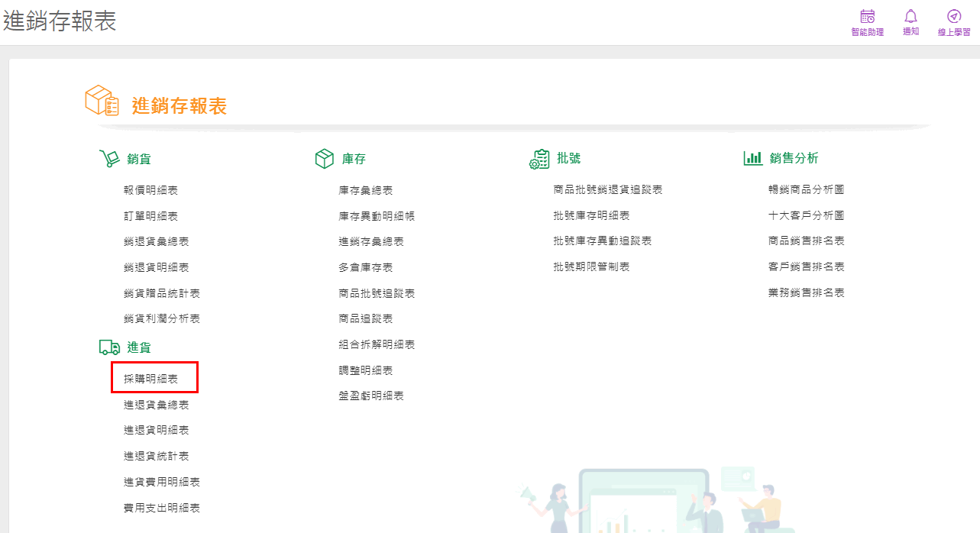Open 批號庫存明細表 report
Image resolution: width=980 pixels, height=533 pixels.
(x=592, y=215)
